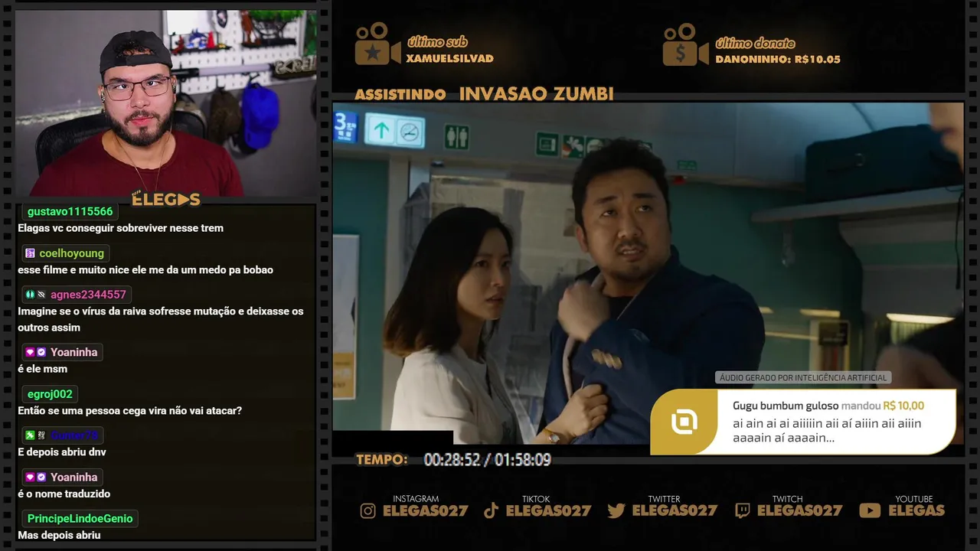Click message 'Elagas vc conseguir sobreviver nesse trem'
Screen dimensions: 980x551
[x=120, y=228]
